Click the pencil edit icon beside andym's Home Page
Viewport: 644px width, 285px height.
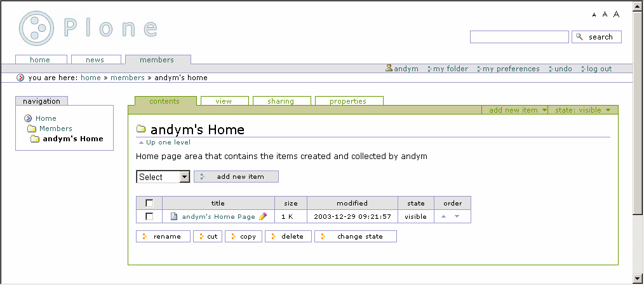262,216
